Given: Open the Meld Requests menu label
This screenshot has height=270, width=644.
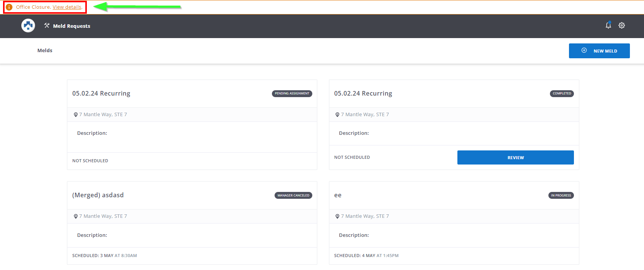Looking at the screenshot, I should (x=72, y=26).
